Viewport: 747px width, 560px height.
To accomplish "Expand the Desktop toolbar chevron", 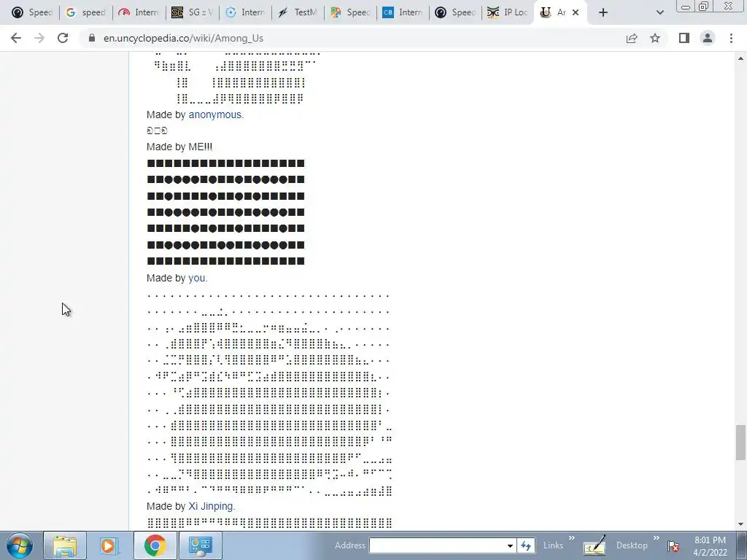I will 656,538.
